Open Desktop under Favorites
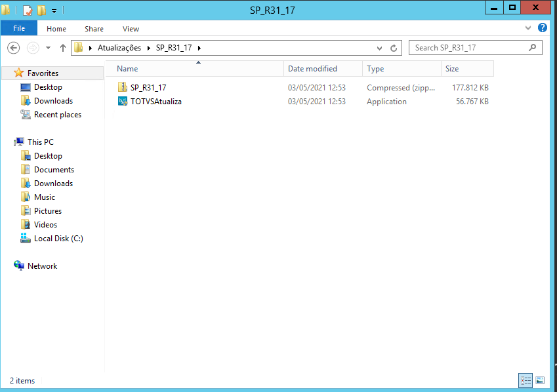 [x=48, y=87]
